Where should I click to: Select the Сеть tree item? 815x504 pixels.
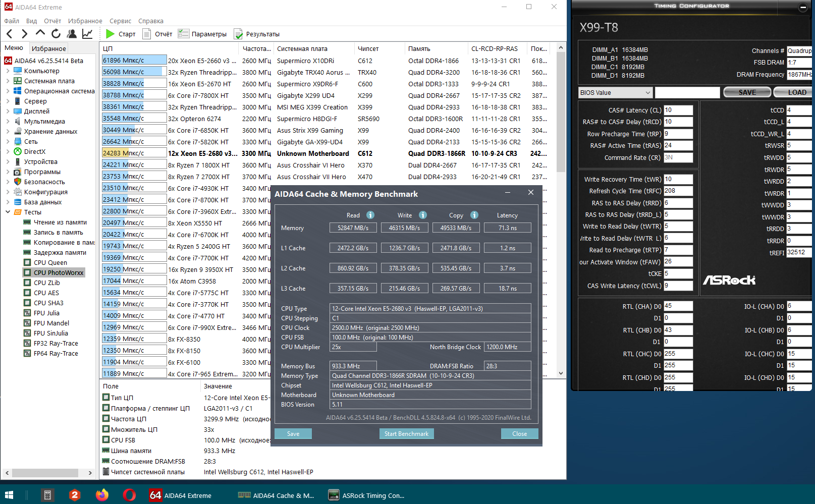click(x=31, y=142)
